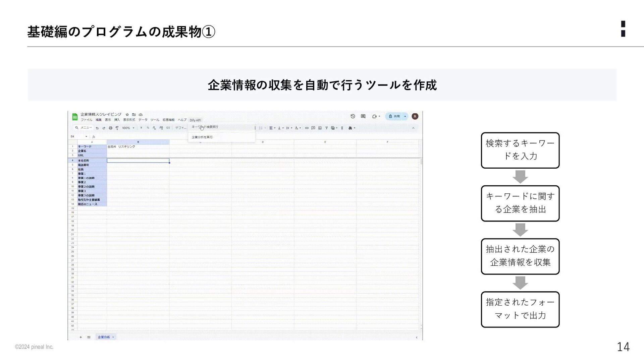Click the 共有 share button
644x362 pixels.
coord(394,116)
